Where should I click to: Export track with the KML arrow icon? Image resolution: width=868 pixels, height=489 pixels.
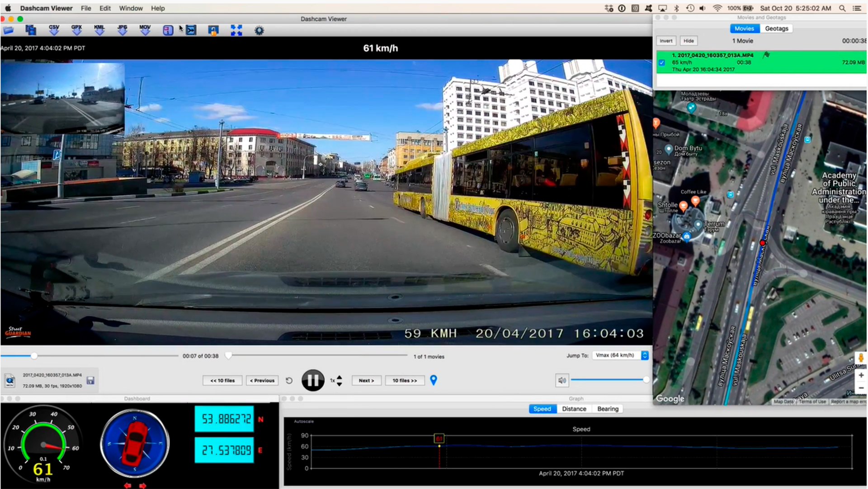tap(99, 30)
